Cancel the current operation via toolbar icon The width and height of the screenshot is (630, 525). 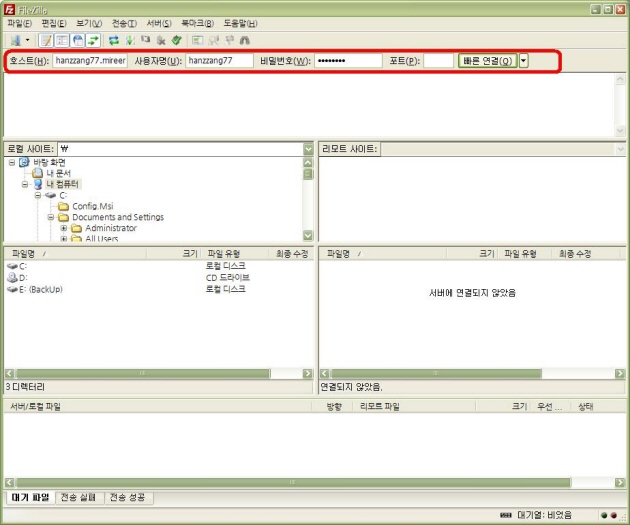tap(145, 40)
